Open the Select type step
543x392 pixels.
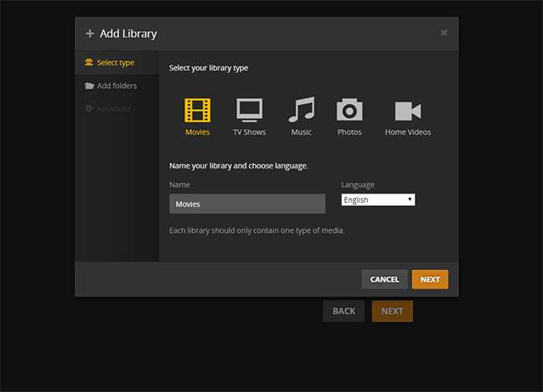[115, 63]
